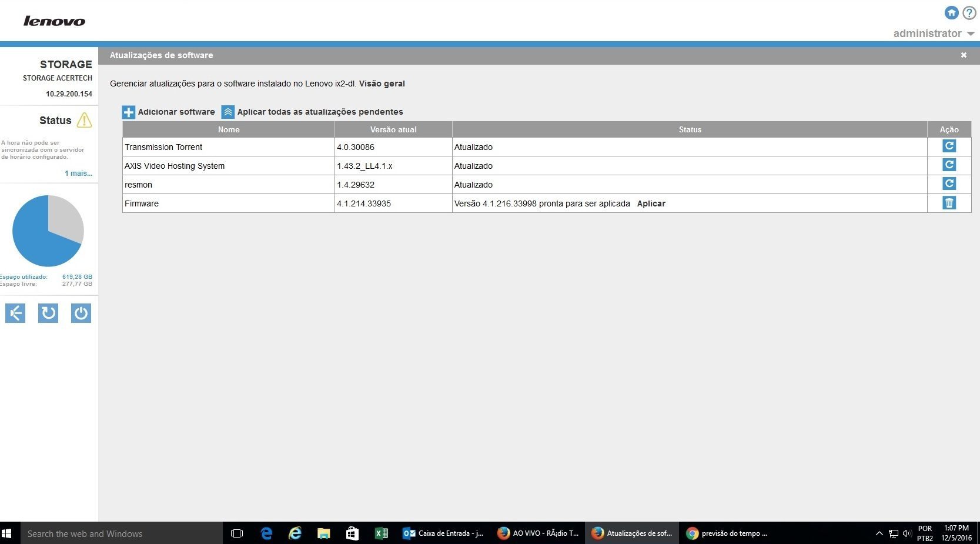Open Windows Store from taskbar
This screenshot has width=980, height=544.
tap(352, 533)
